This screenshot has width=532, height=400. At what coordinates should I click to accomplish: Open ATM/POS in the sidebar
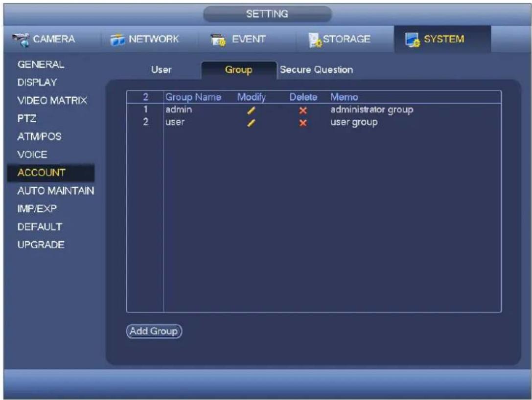point(39,136)
